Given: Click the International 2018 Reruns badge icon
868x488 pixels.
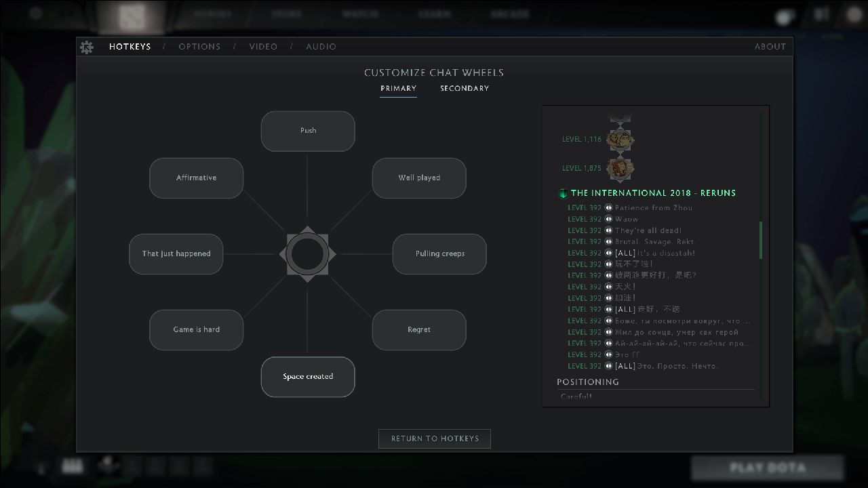Looking at the screenshot, I should point(563,193).
